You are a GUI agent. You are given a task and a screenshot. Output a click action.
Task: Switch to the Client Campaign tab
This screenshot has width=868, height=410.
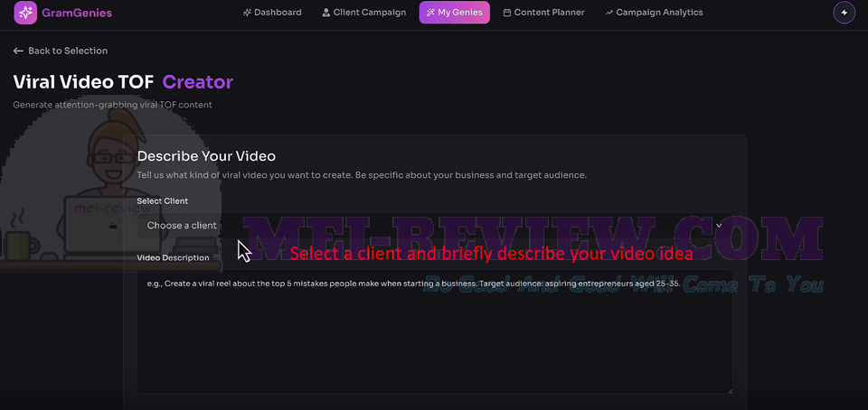point(363,12)
